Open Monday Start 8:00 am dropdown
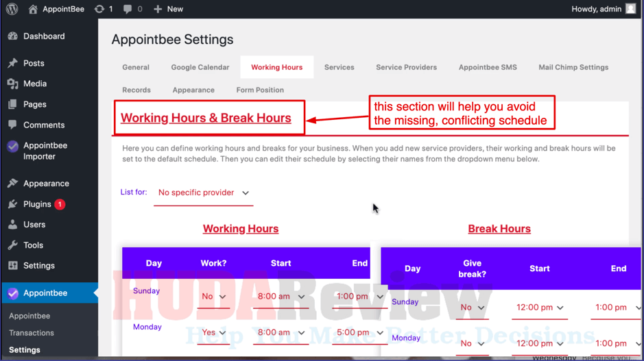The width and height of the screenshot is (644, 361). [281, 333]
